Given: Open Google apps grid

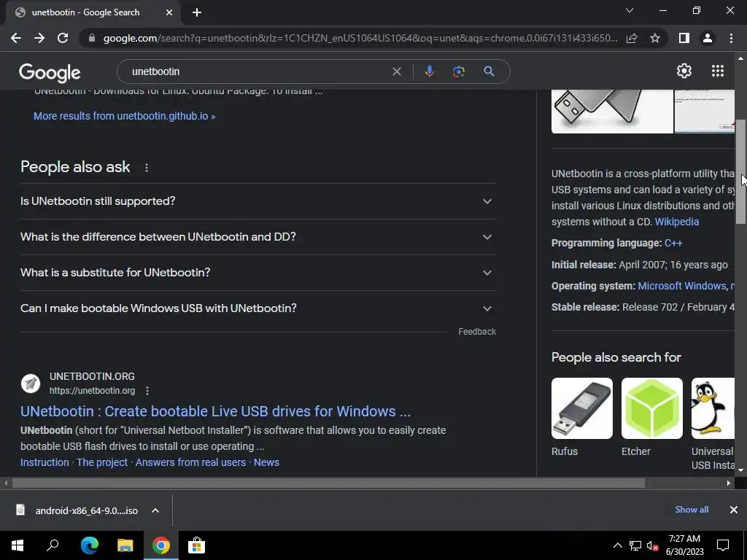Looking at the screenshot, I should pyautogui.click(x=718, y=71).
